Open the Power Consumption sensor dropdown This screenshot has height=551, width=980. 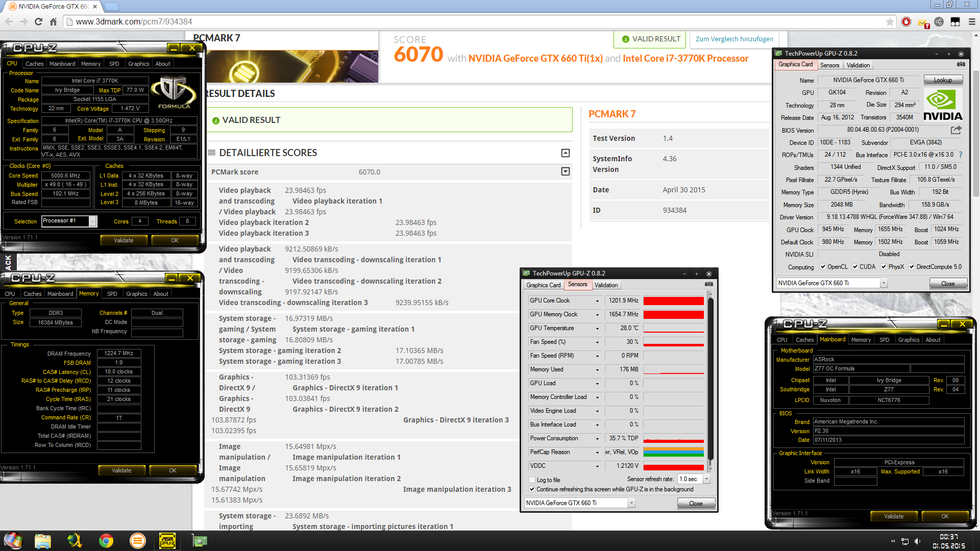[598, 439]
